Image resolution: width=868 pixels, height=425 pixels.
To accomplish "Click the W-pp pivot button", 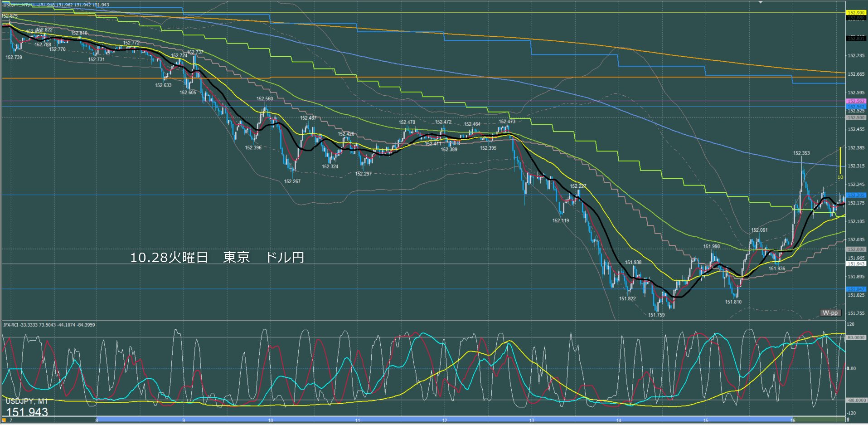I will 830,313.
